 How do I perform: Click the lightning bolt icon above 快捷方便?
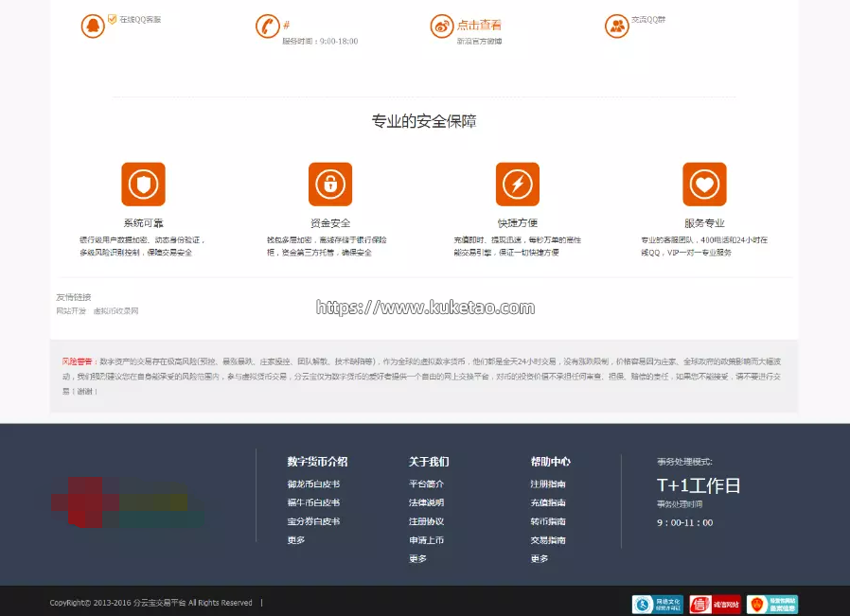[518, 185]
